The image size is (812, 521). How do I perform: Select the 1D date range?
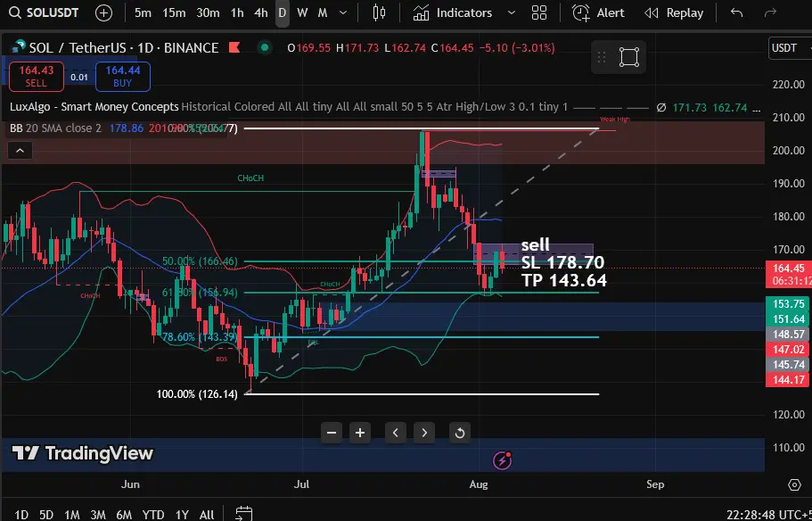21,514
